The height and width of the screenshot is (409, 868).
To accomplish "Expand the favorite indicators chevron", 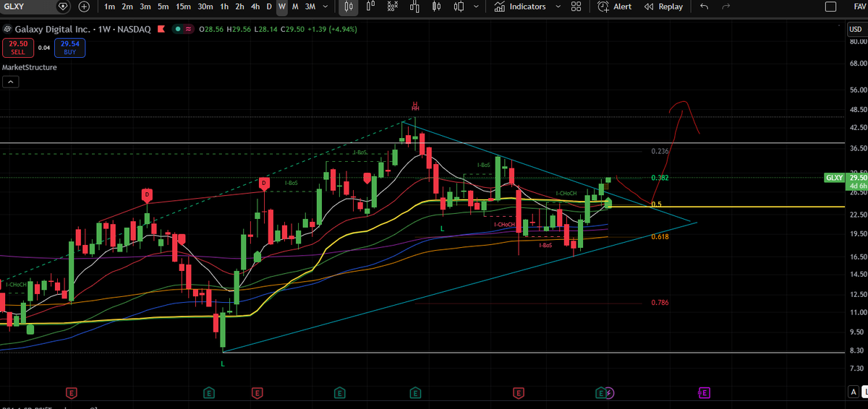I will coord(558,7).
